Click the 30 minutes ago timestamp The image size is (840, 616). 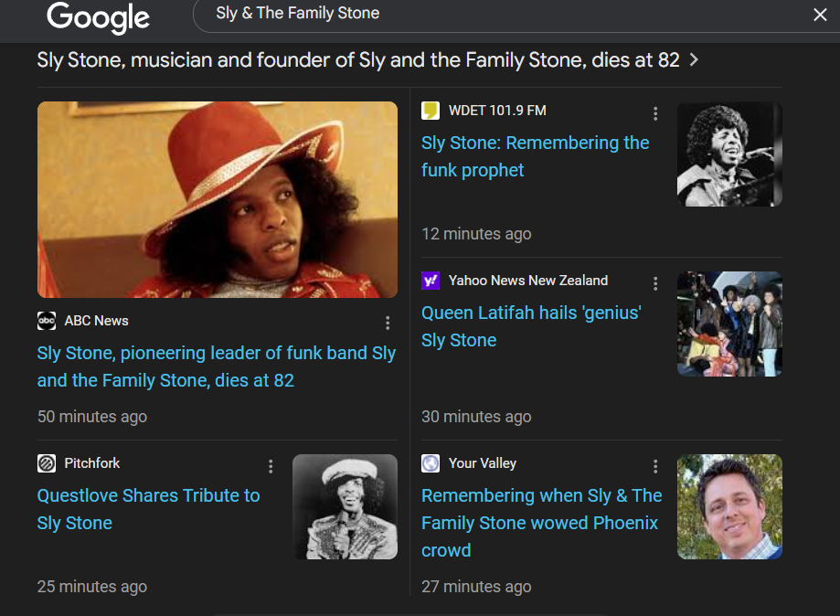pyautogui.click(x=476, y=416)
